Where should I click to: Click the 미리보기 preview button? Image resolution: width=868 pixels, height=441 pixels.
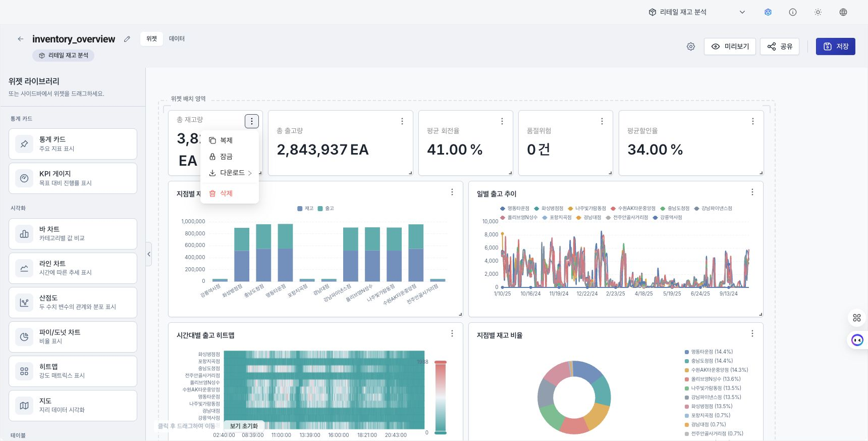(730, 46)
